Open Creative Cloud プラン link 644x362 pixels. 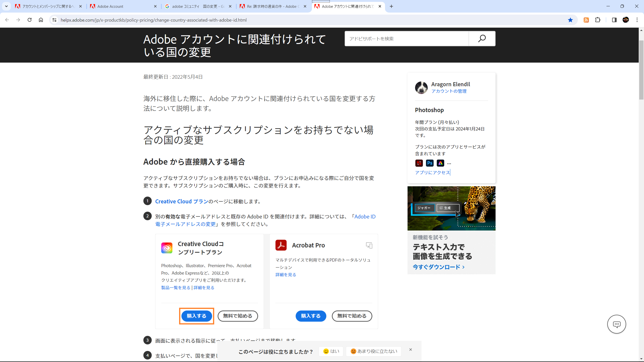tap(182, 201)
